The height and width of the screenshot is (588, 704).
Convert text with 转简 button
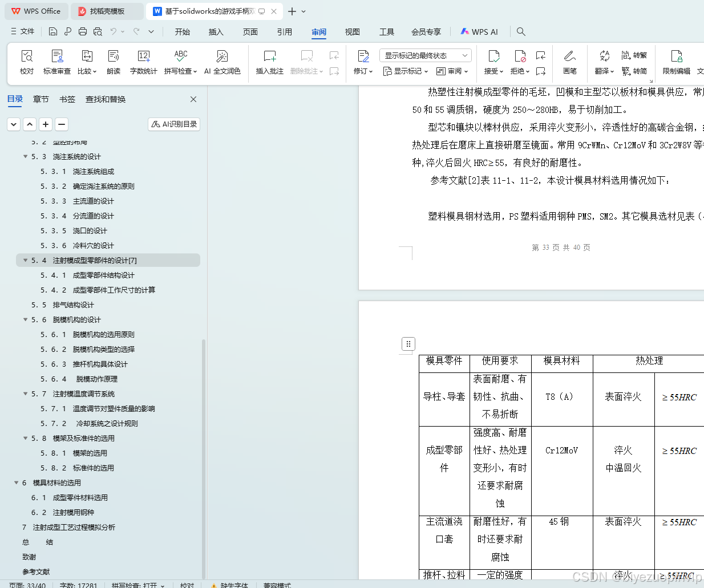(634, 71)
